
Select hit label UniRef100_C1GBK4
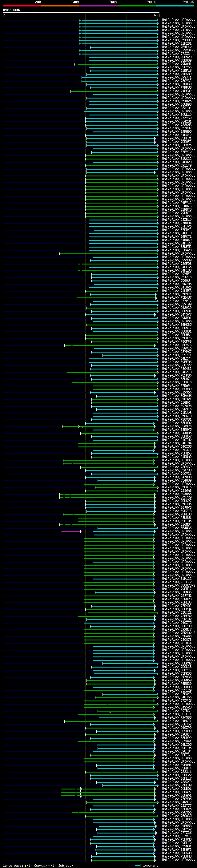177,402
